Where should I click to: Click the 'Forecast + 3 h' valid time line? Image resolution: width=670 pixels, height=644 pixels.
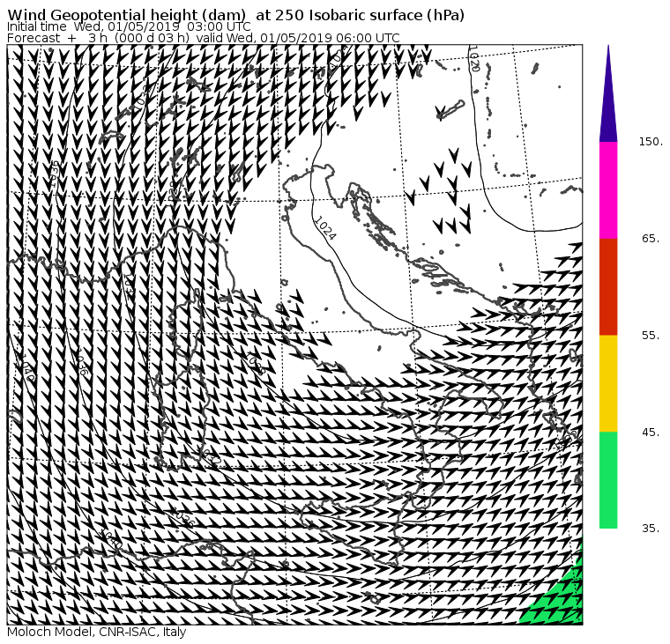(204, 38)
